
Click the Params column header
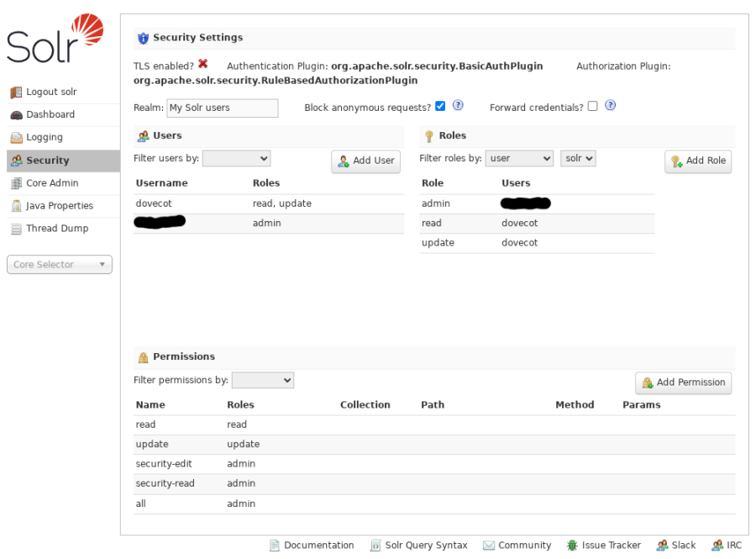tap(642, 405)
